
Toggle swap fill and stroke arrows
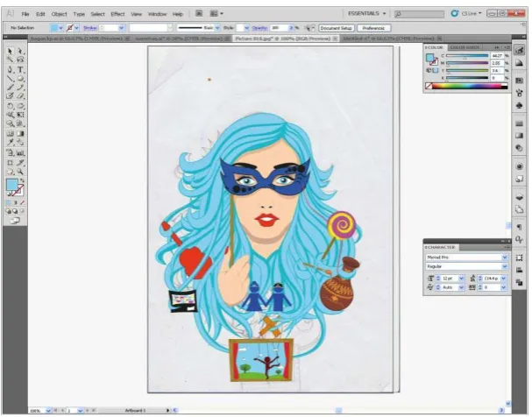click(x=22, y=180)
